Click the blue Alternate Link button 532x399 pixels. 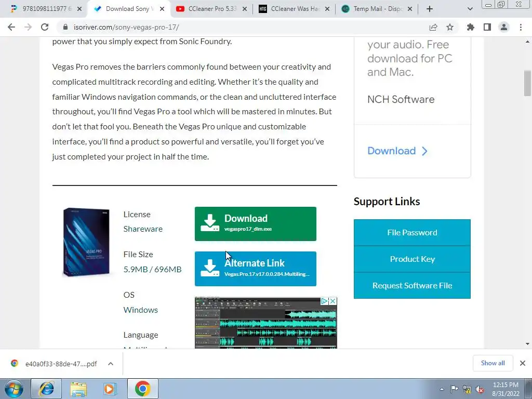[256, 269]
